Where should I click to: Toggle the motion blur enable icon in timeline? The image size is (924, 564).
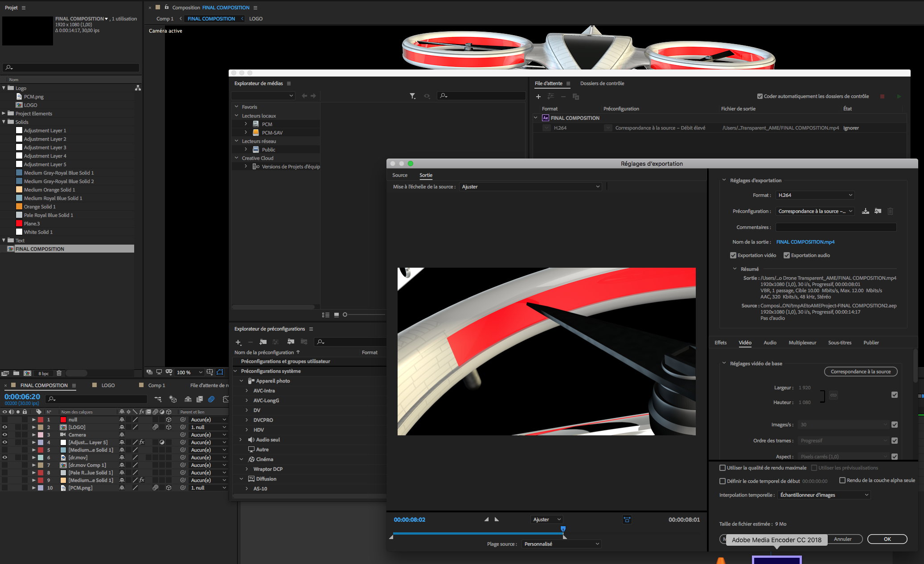[x=211, y=399]
